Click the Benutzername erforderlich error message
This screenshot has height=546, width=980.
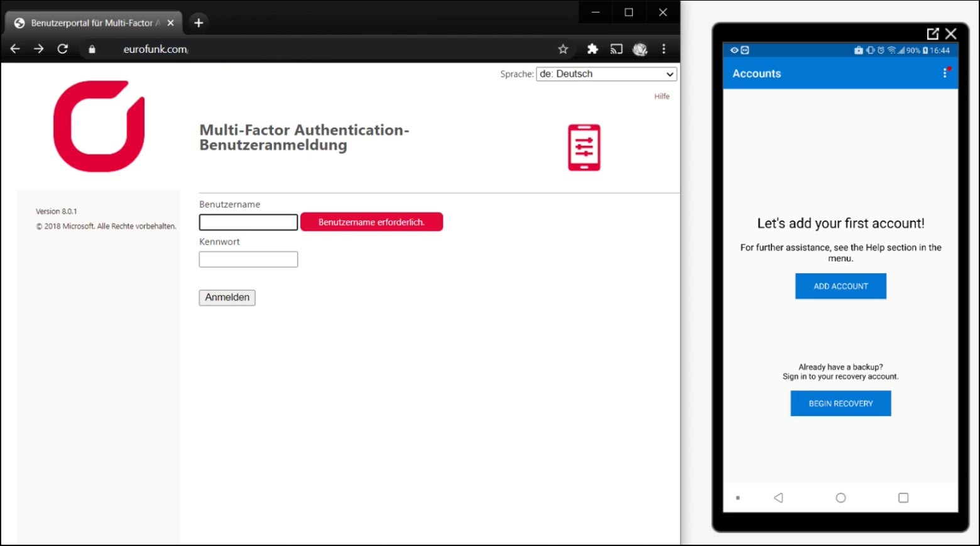(x=371, y=222)
